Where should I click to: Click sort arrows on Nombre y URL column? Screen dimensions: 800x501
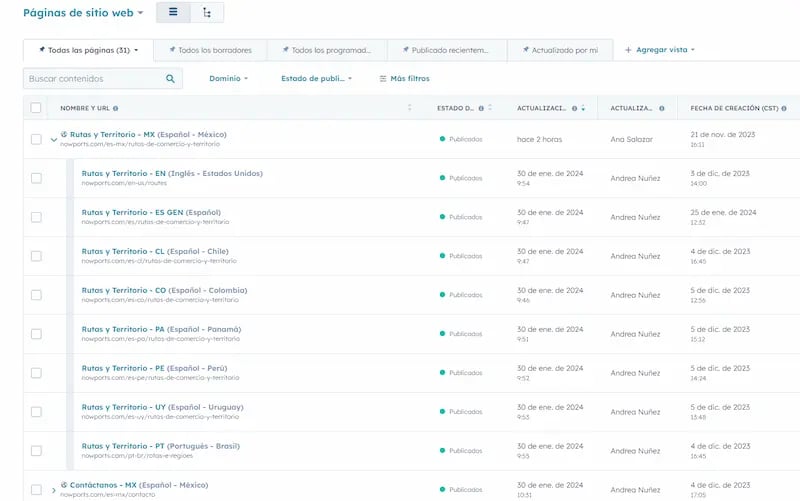409,108
